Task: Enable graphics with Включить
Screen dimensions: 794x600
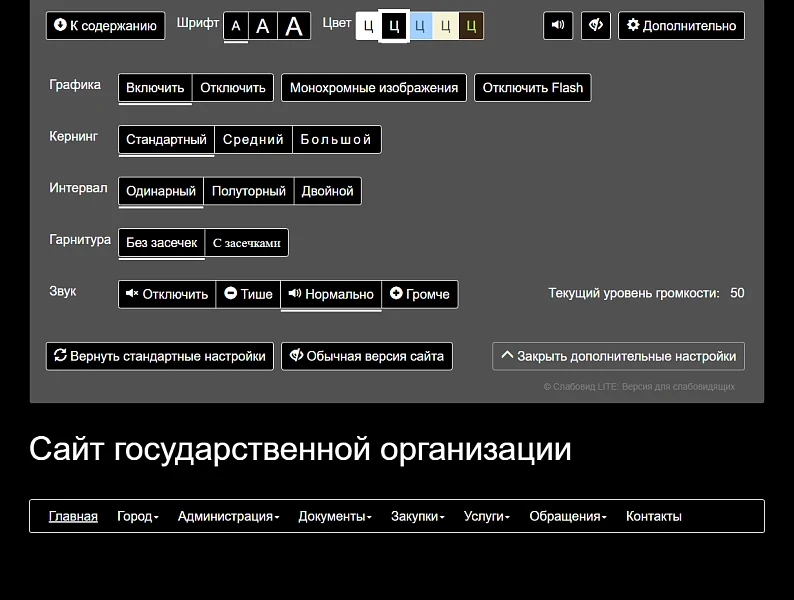Action: pyautogui.click(x=155, y=88)
